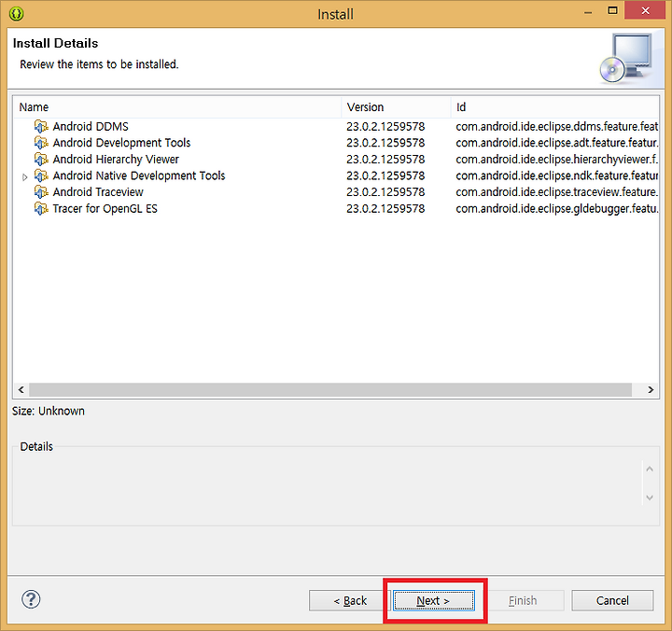The image size is (672, 631).
Task: Close the Install window with X
Action: click(x=645, y=10)
